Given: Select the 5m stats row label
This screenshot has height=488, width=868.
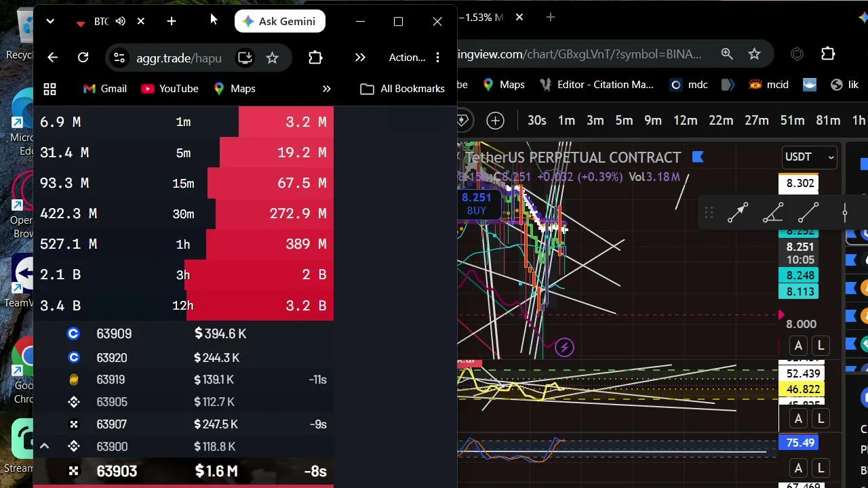Looking at the screenshot, I should coord(184,153).
